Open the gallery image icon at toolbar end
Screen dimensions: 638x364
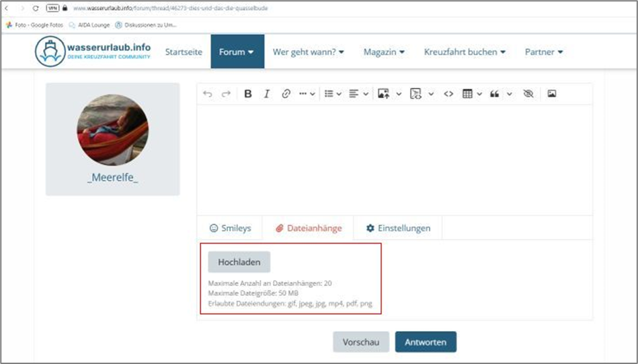click(551, 94)
